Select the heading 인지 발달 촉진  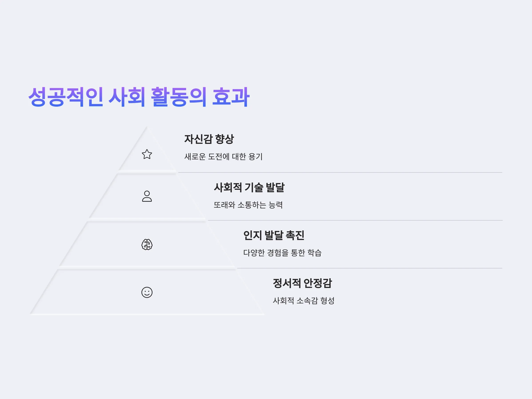[x=274, y=235]
